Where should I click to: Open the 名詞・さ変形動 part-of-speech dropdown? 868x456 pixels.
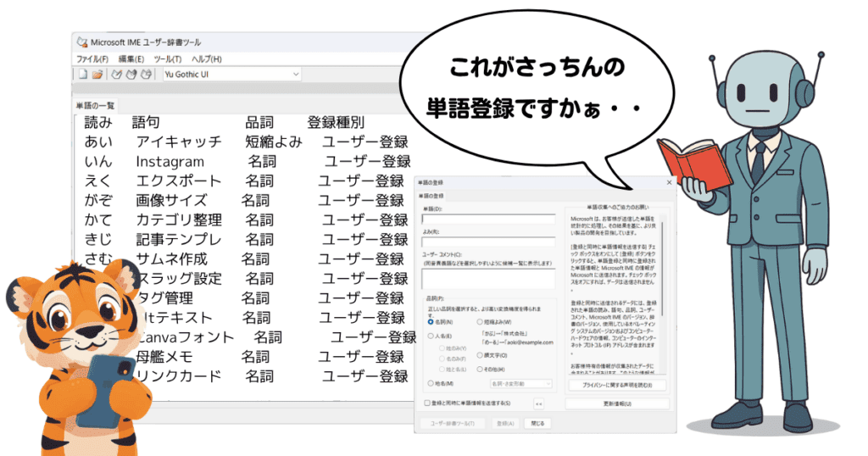(521, 383)
